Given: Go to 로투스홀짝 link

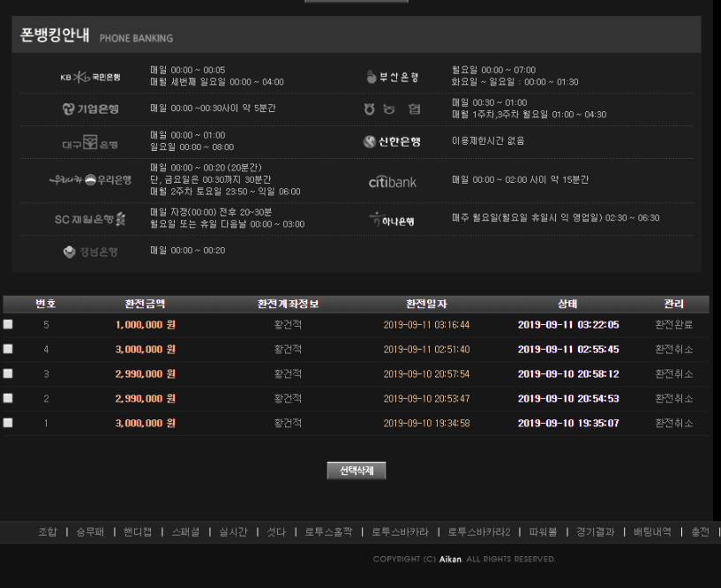Looking at the screenshot, I should [x=328, y=531].
